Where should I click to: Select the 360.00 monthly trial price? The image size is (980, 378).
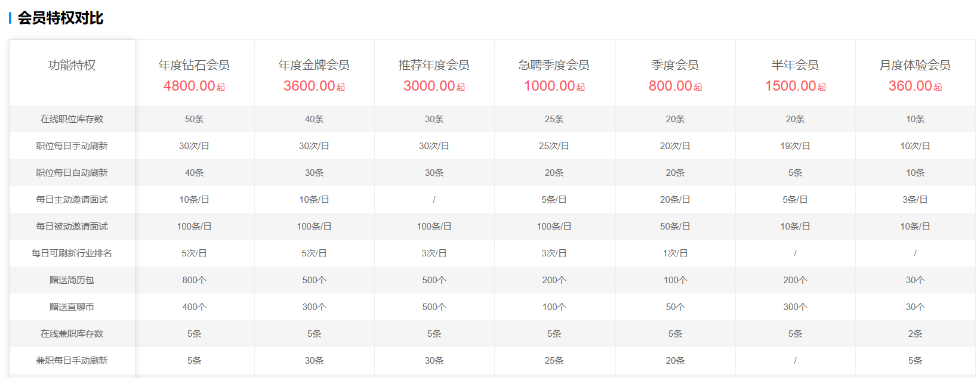pyautogui.click(x=910, y=86)
